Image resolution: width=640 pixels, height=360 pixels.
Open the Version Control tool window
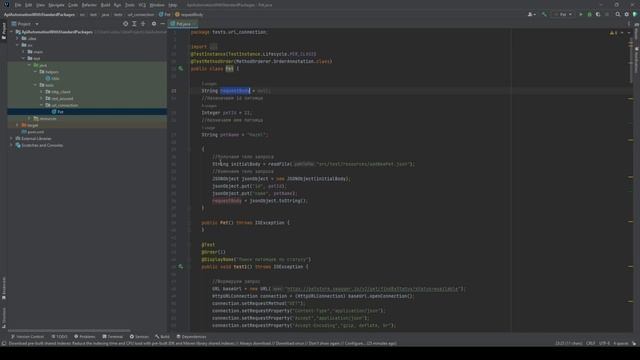pos(27,337)
